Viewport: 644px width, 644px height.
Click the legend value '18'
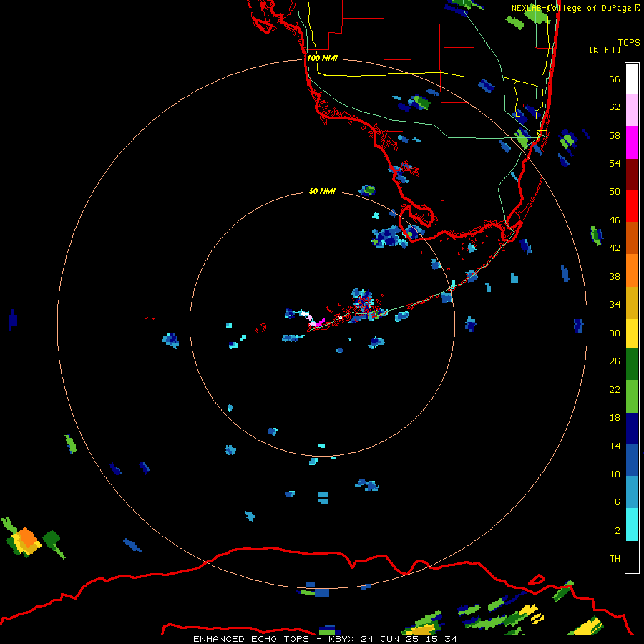615,418
